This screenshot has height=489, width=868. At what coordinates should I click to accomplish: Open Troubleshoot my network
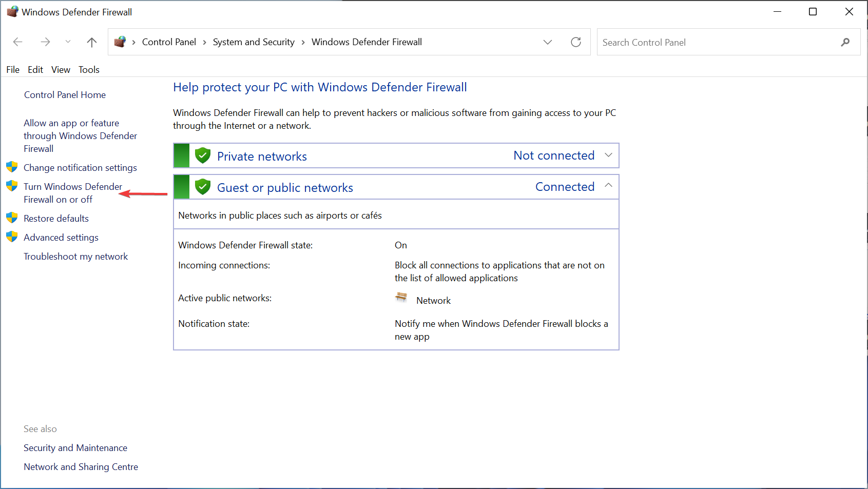pyautogui.click(x=75, y=257)
